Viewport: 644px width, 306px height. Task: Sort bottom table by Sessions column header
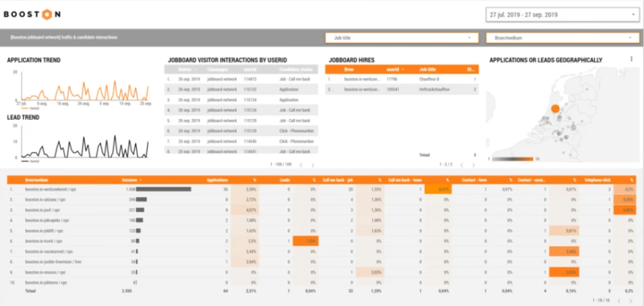[131, 180]
